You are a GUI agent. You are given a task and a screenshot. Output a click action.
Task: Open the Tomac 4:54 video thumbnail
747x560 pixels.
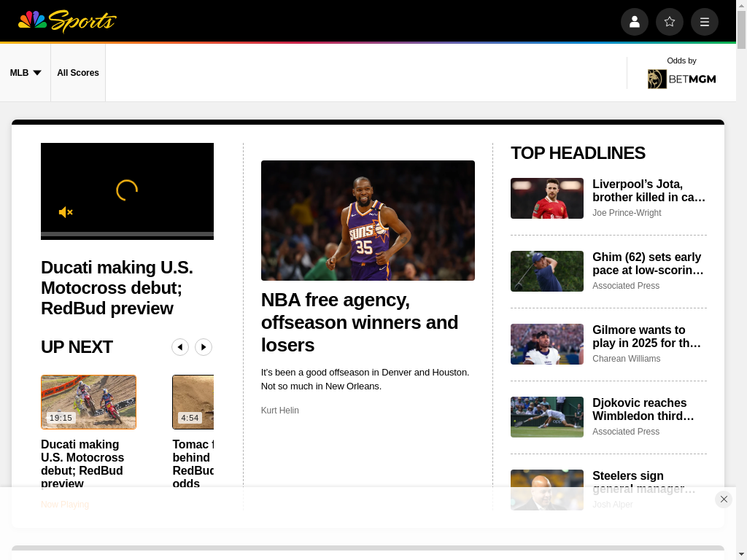click(x=193, y=402)
